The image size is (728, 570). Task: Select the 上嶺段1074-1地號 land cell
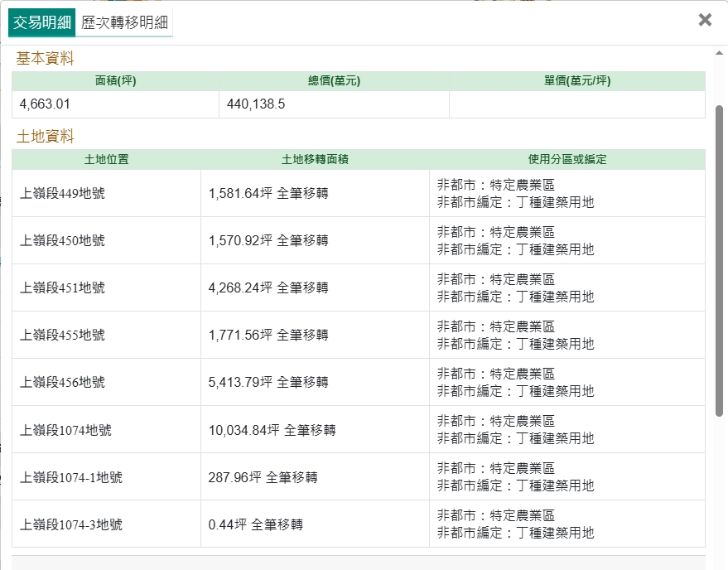(x=71, y=477)
